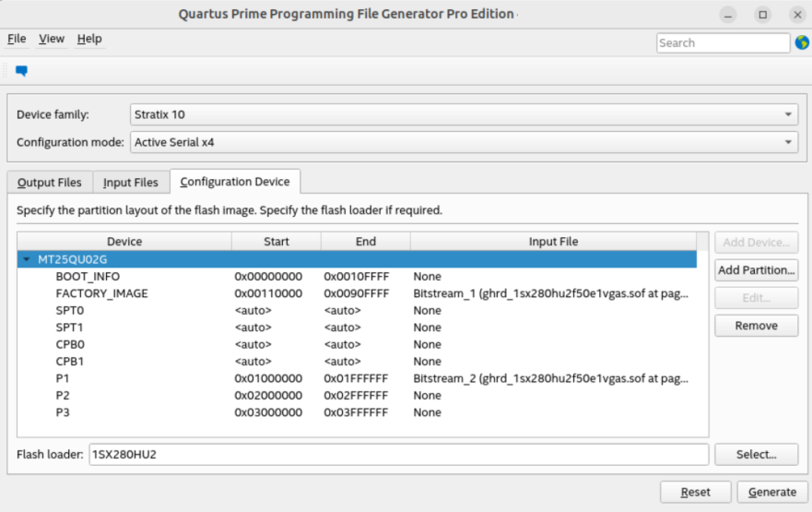
Task: Open the File menu
Action: (x=17, y=39)
